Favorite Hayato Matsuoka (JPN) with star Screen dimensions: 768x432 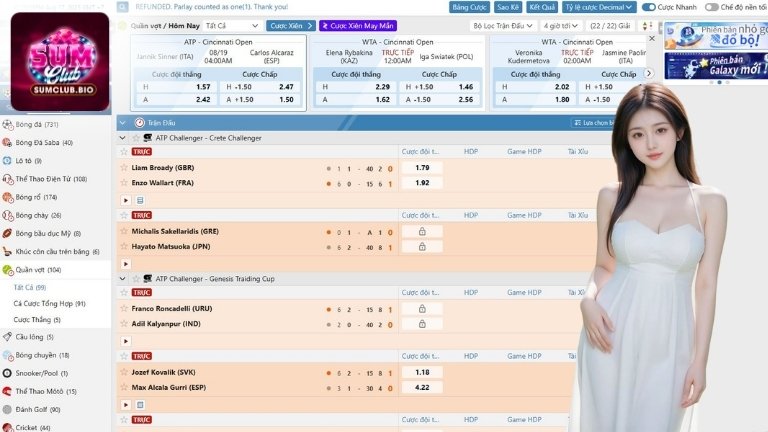(124, 246)
